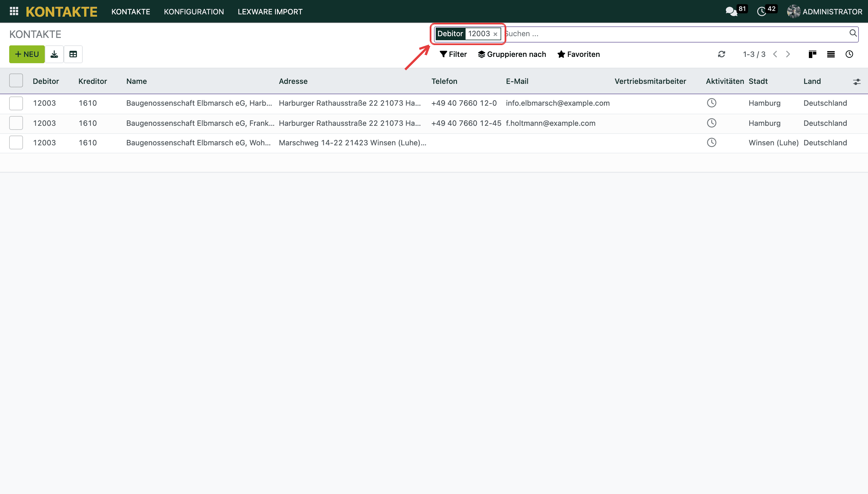
Task: Open the activities clock icon with badge 42
Action: [762, 11]
